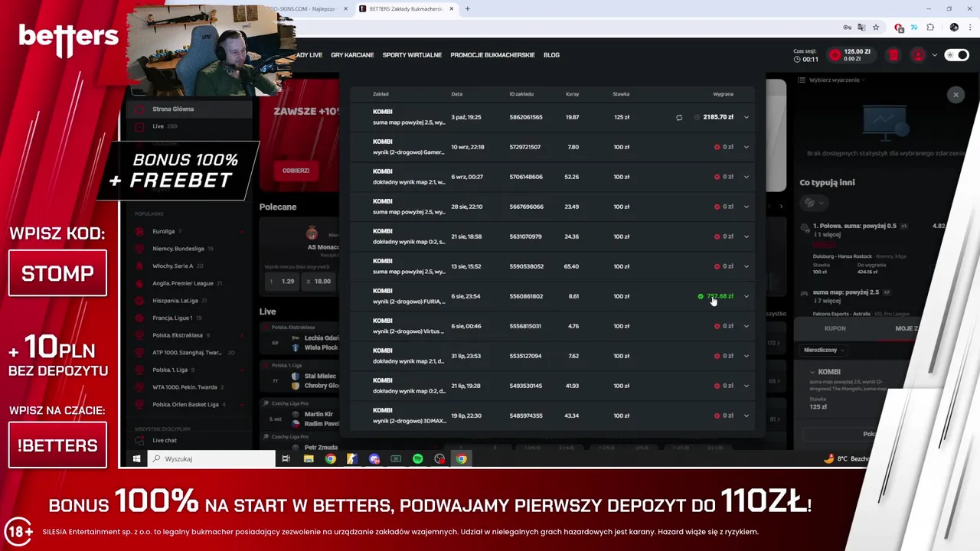Switch to the MOJE ZAKŁADY tab
The image size is (980, 551).
tap(905, 328)
